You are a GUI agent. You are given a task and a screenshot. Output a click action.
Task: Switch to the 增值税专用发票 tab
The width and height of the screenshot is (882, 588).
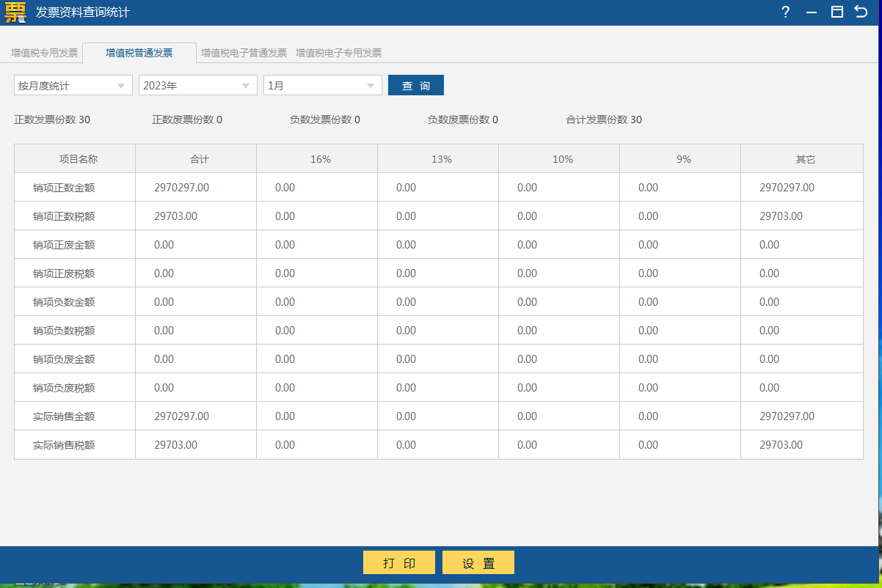(x=44, y=53)
